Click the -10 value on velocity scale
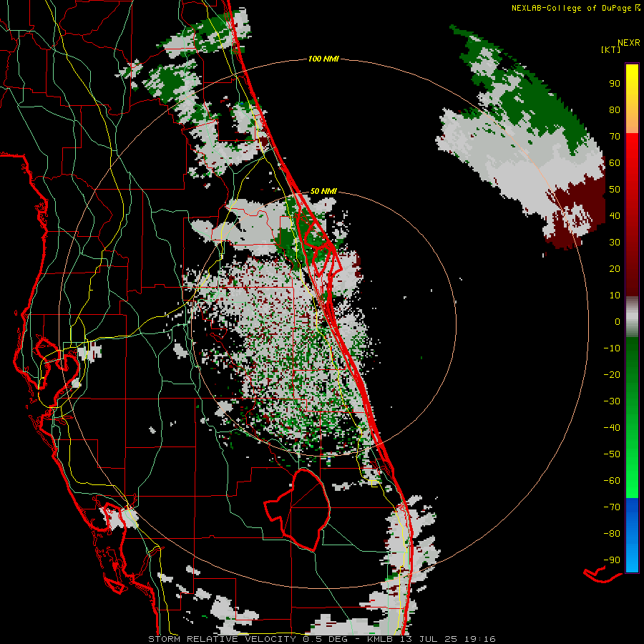This screenshot has height=644, width=644. [612, 348]
